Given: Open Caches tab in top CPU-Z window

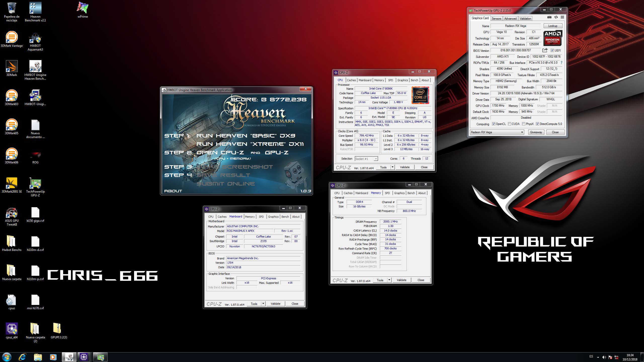Looking at the screenshot, I should pyautogui.click(x=351, y=80).
